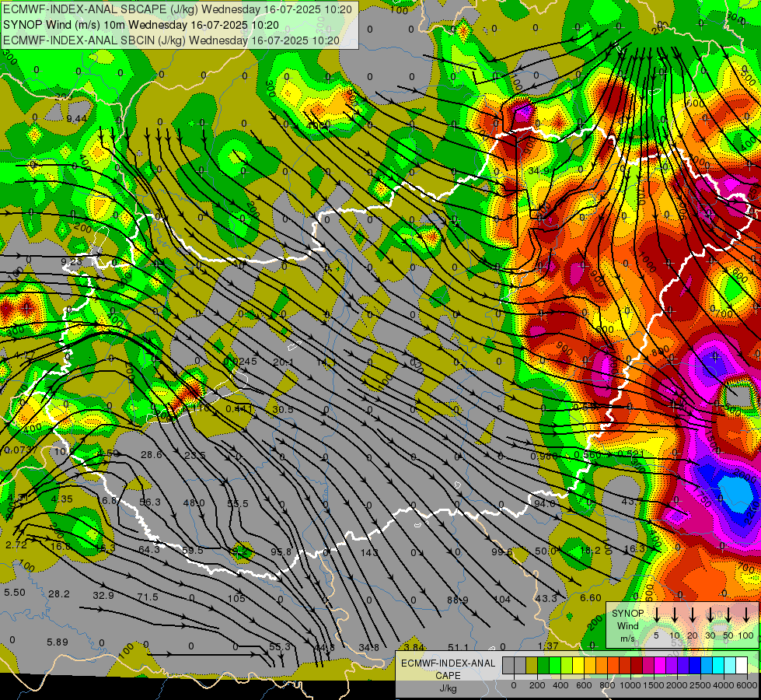Click the map value '51.1'
Viewport: 761px width, 700px height.
tap(458, 647)
